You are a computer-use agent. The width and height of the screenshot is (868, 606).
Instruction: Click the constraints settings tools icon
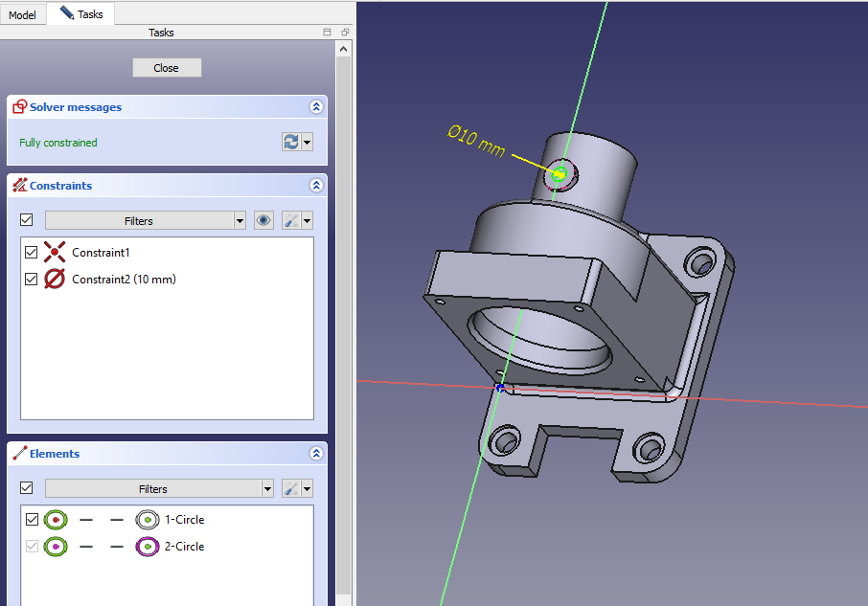click(x=290, y=220)
